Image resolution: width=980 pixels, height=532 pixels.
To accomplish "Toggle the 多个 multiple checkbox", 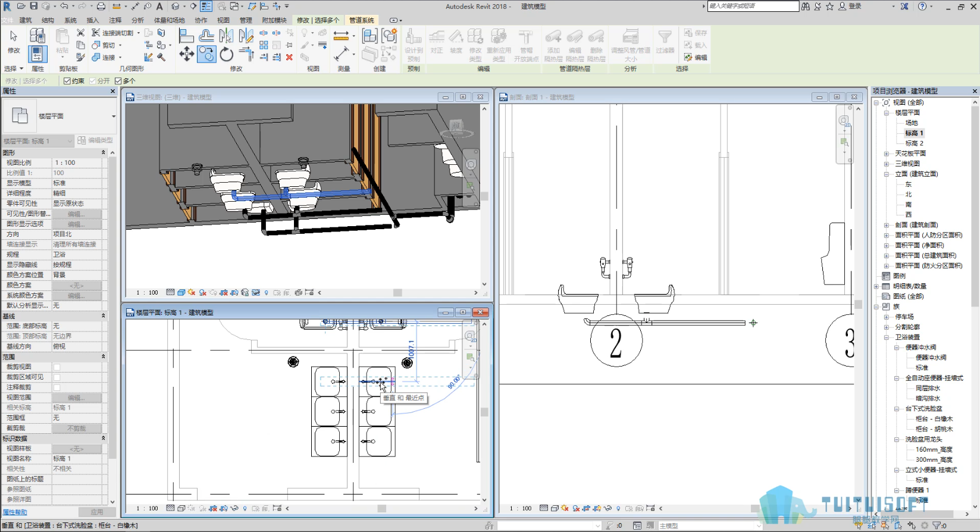I will point(118,81).
